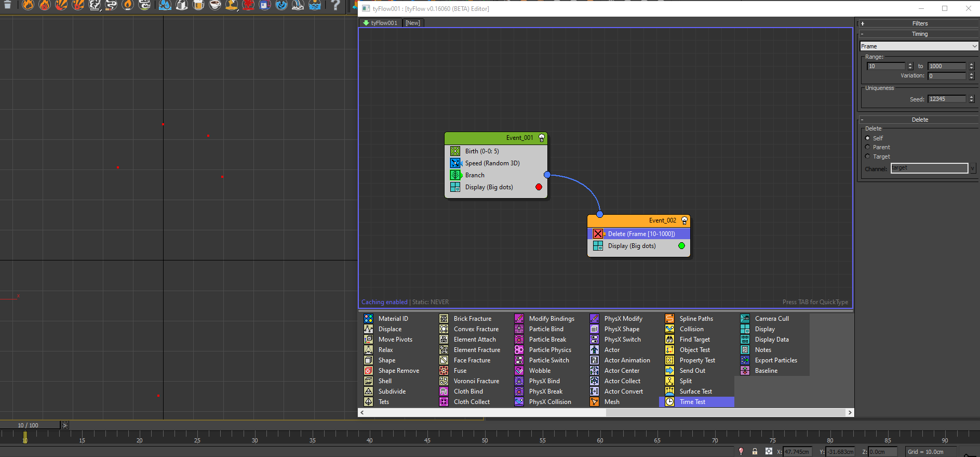Click the Delete operator icon in Event_002
Image resolution: width=980 pixels, height=457 pixels.
point(598,234)
